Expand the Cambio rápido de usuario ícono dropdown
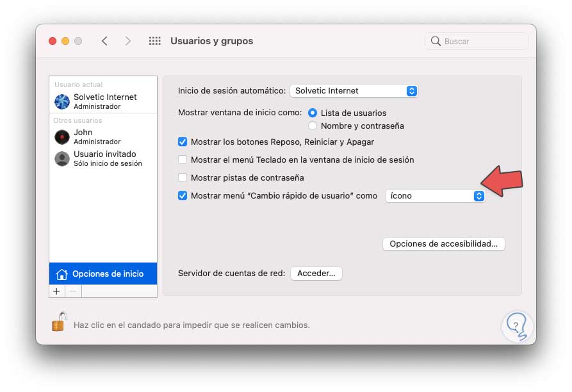Screen dimensions: 572x392 coord(435,196)
